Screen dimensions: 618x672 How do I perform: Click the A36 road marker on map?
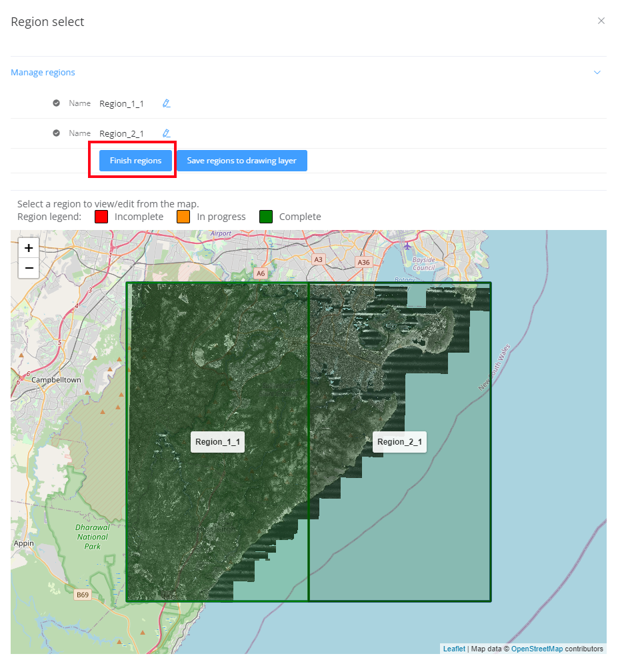point(363,262)
